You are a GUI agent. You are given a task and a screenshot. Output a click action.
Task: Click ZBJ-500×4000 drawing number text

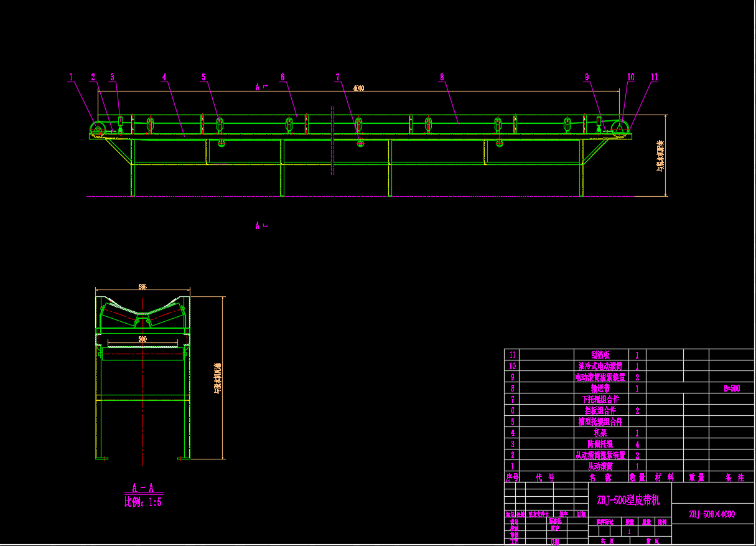click(x=712, y=514)
